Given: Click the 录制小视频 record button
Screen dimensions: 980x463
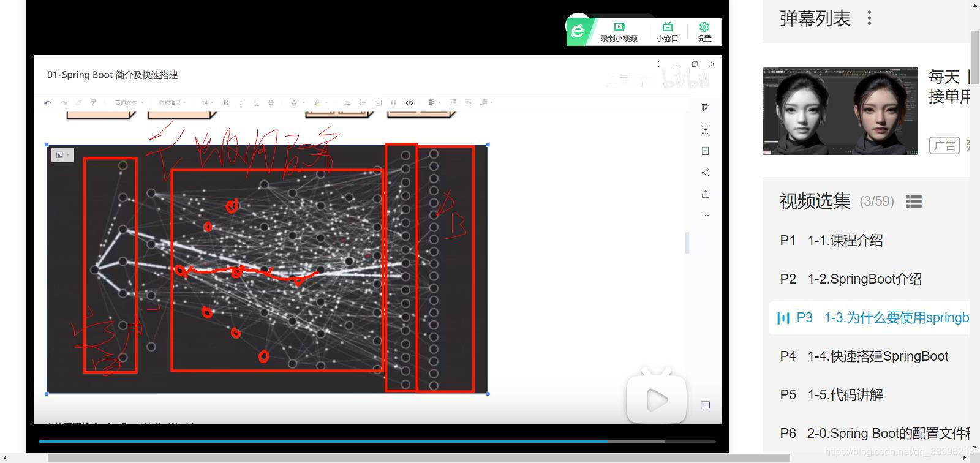Looking at the screenshot, I should pos(619,32).
